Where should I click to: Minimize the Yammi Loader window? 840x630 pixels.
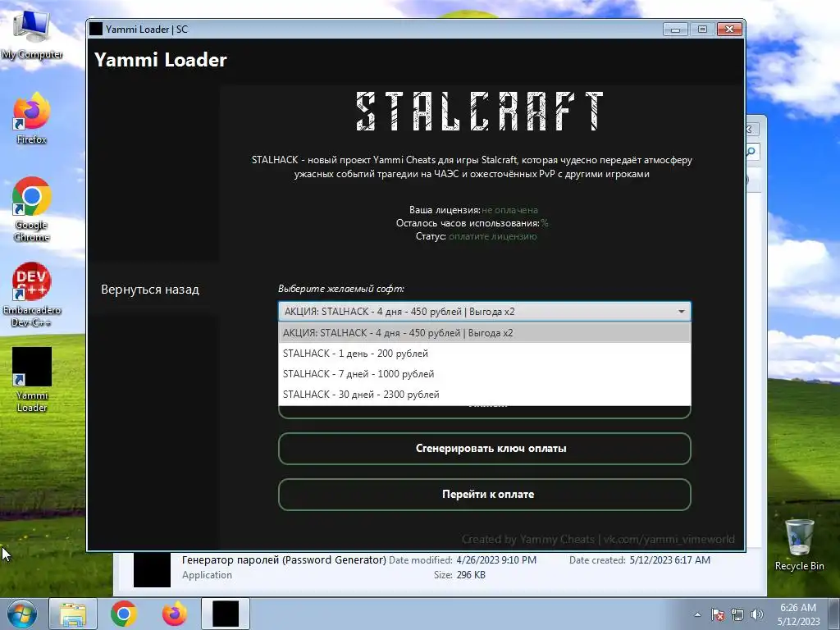pos(676,29)
